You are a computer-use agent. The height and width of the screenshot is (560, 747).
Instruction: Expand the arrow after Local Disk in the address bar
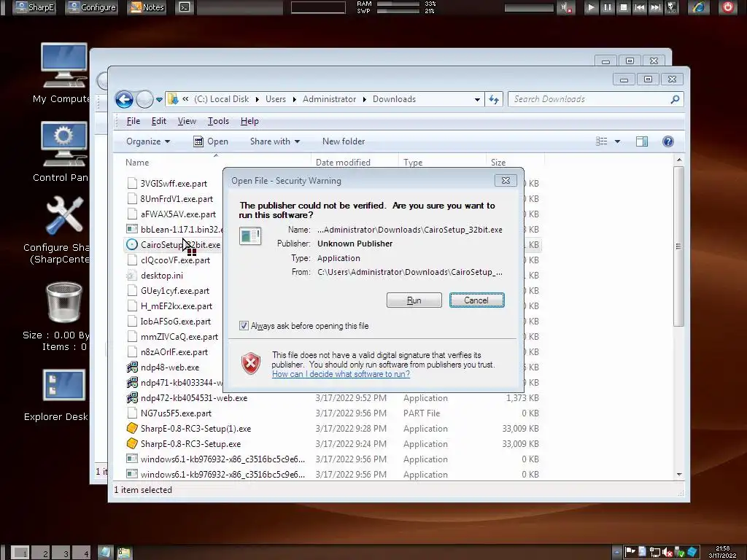257,99
